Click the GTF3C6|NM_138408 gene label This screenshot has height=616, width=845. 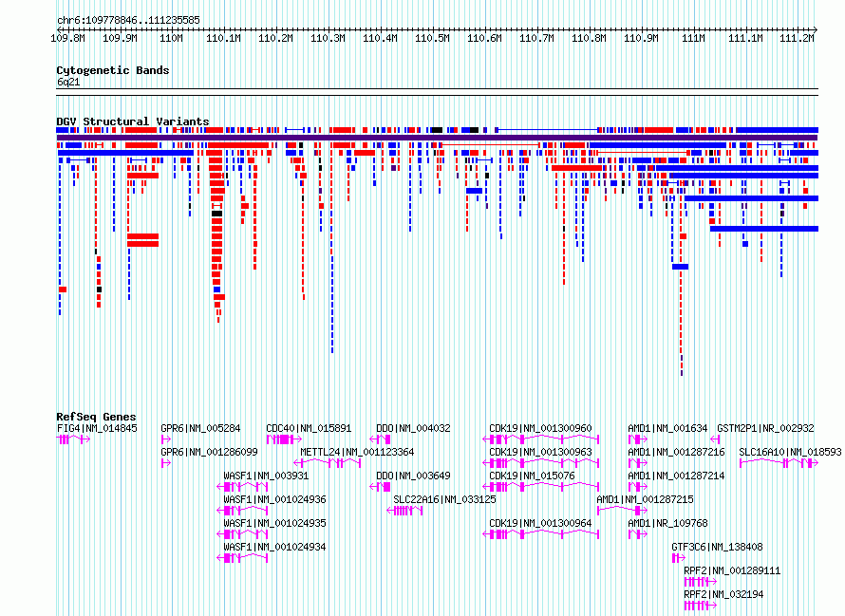(x=717, y=547)
